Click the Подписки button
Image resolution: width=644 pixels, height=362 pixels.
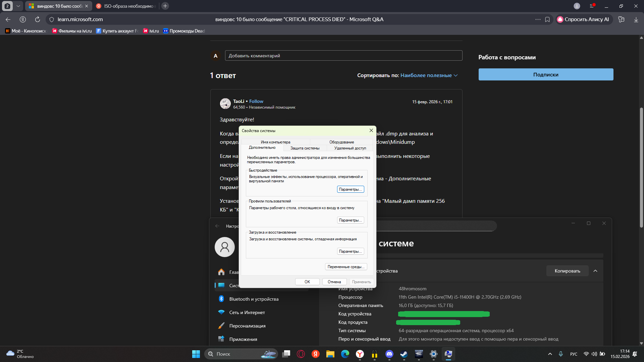pyautogui.click(x=546, y=74)
